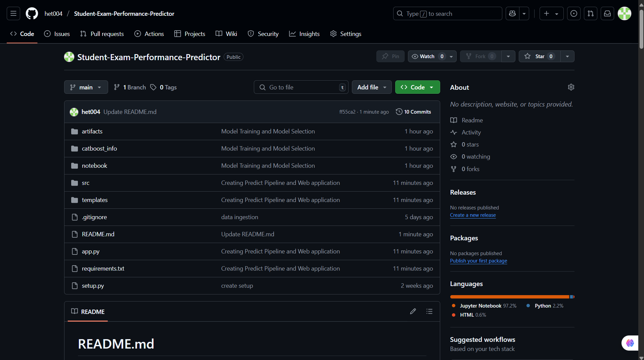Click the setup.py file icon
The image size is (644, 360).
pos(75,286)
